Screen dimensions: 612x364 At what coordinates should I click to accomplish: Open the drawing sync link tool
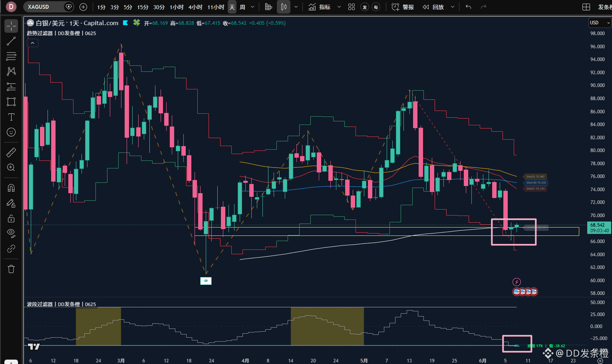point(11,249)
